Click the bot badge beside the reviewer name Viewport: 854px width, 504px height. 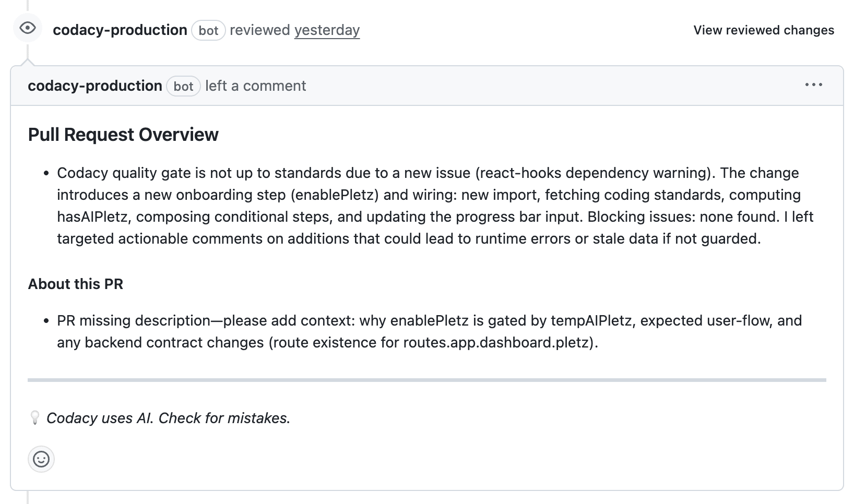[x=208, y=31]
